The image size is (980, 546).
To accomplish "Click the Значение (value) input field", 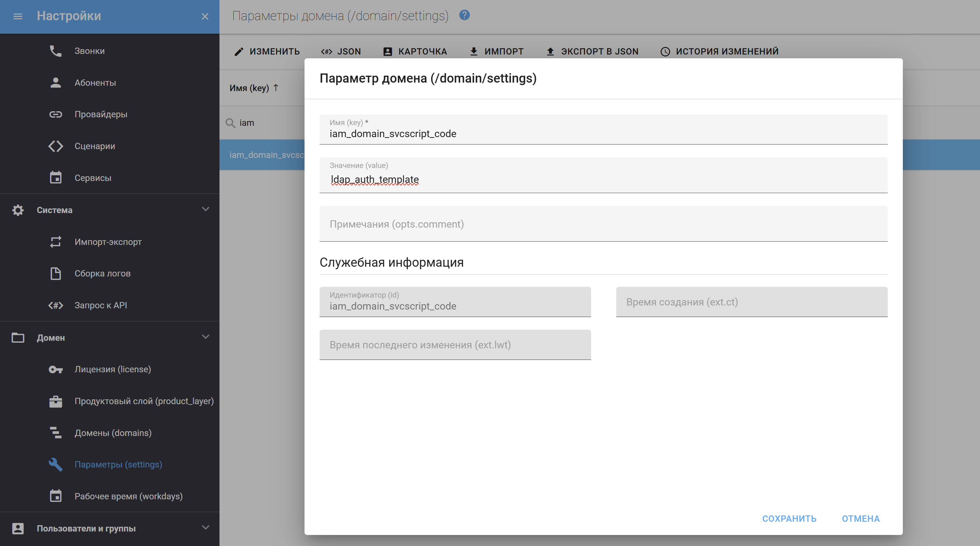I will click(603, 179).
